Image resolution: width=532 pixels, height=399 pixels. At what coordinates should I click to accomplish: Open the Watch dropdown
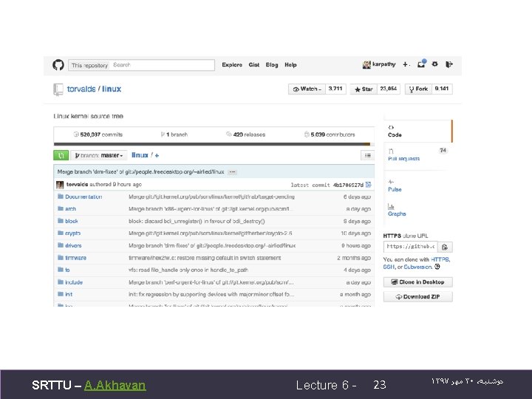pos(307,89)
